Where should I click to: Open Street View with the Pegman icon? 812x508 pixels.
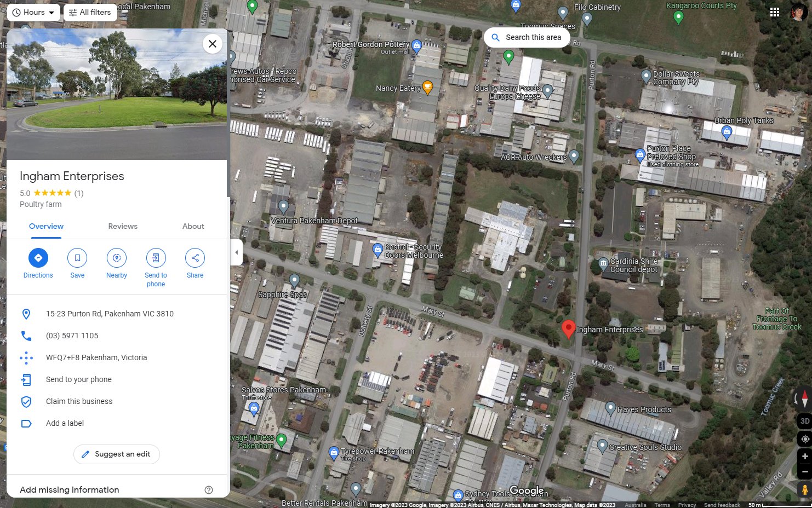pos(805,489)
